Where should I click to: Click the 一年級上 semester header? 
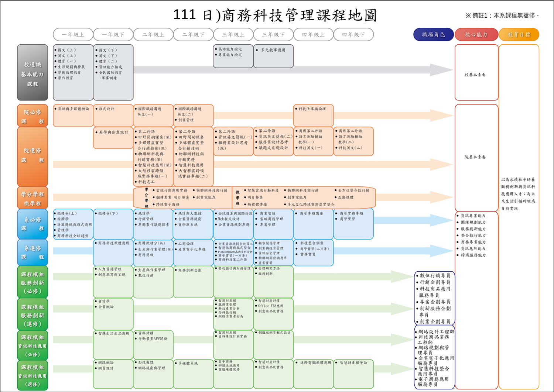[x=73, y=34]
